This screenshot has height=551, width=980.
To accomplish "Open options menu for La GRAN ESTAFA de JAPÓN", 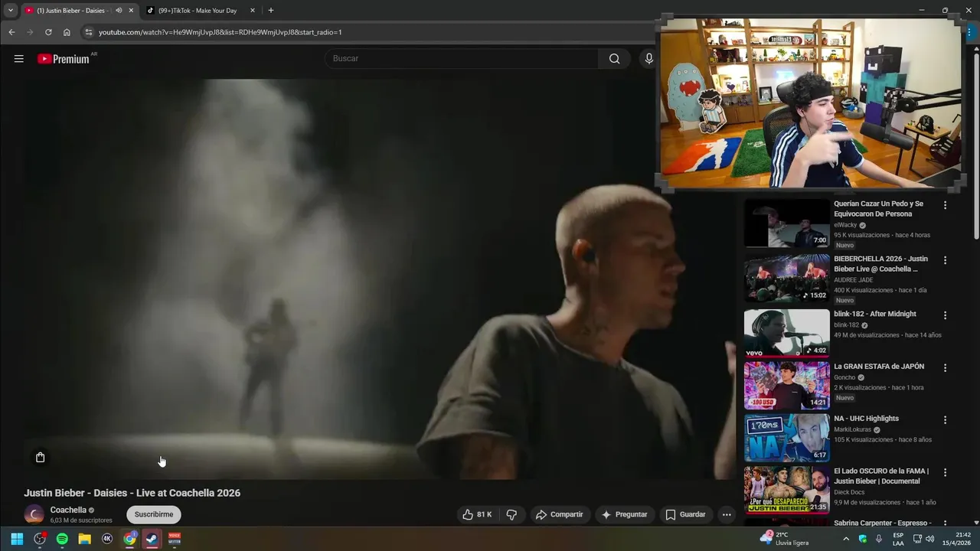I will [945, 367].
